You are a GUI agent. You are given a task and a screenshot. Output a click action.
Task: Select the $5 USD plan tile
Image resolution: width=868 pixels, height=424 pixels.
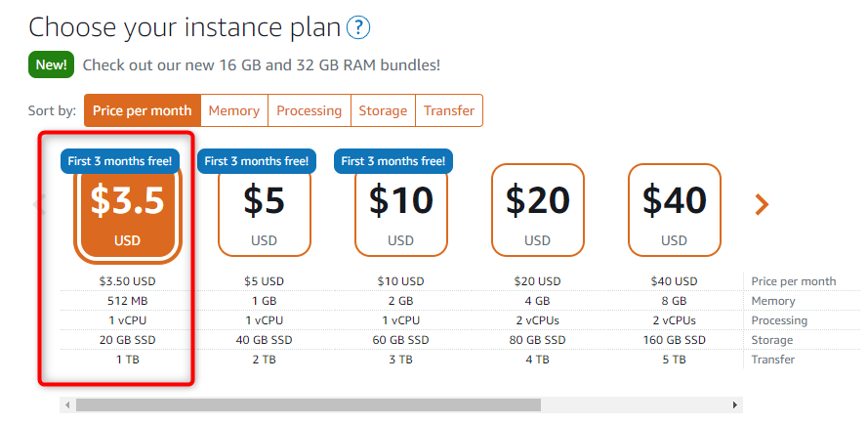(x=264, y=211)
